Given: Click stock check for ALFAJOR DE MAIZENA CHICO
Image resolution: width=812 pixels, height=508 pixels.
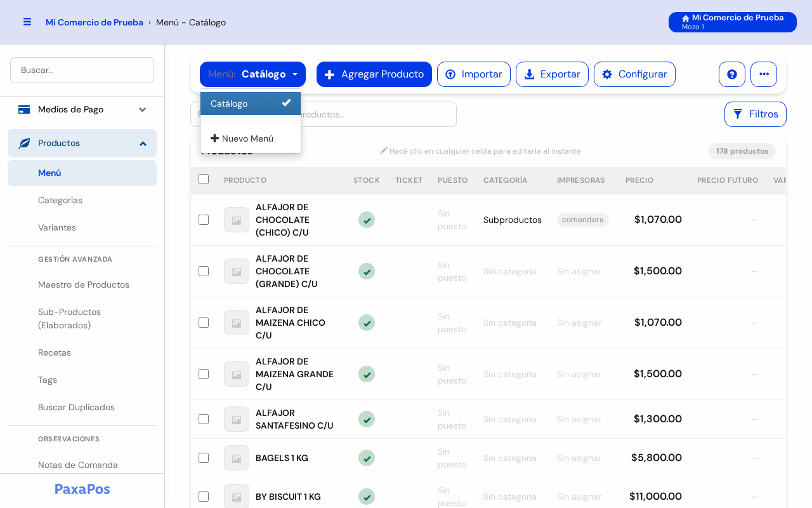Looking at the screenshot, I should (x=367, y=323).
